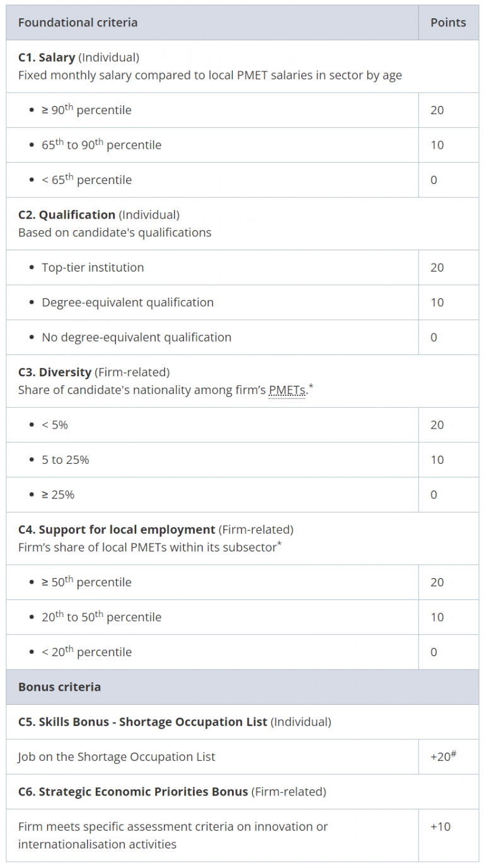Click the 65th to 90th percentile row
The width and height of the screenshot is (484, 868).
pyautogui.click(x=101, y=145)
